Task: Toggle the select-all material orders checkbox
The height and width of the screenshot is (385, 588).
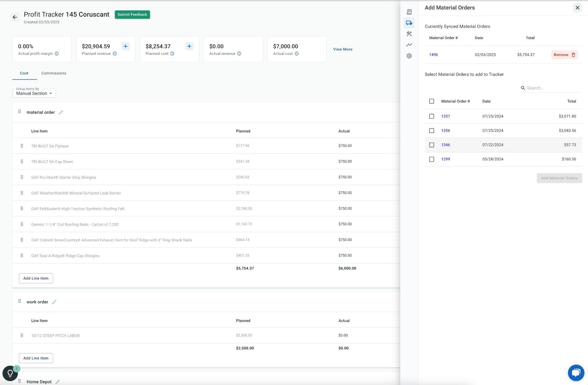Action: [432, 101]
